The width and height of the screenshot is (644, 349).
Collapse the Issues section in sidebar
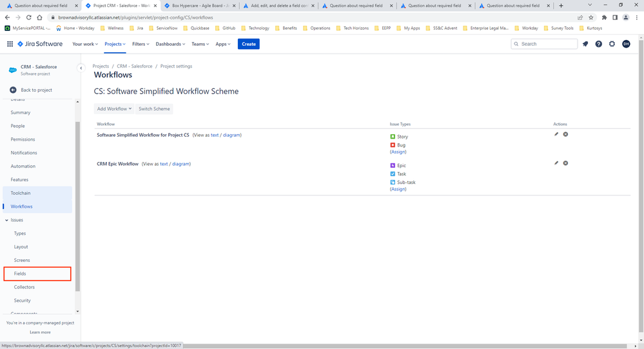click(6, 221)
